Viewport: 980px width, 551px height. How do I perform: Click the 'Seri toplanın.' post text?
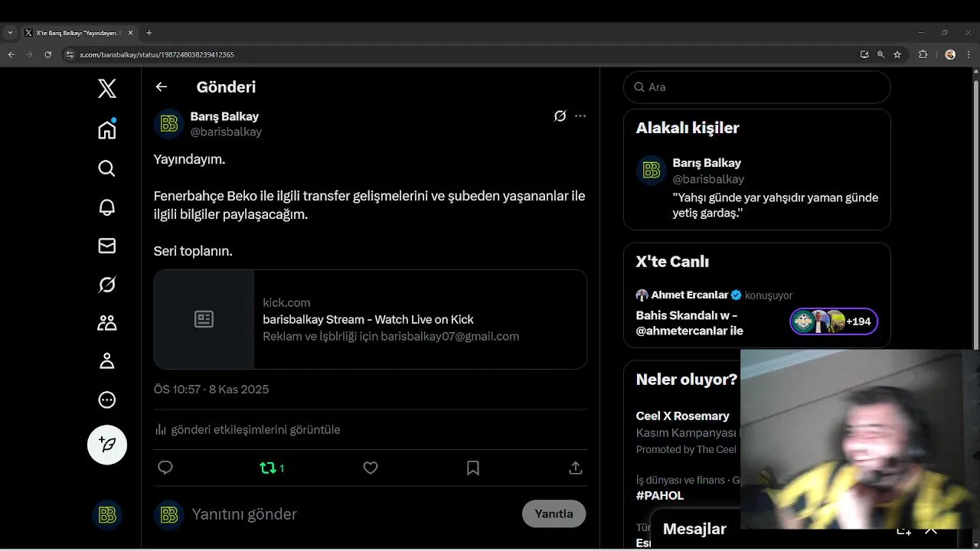pos(193,251)
